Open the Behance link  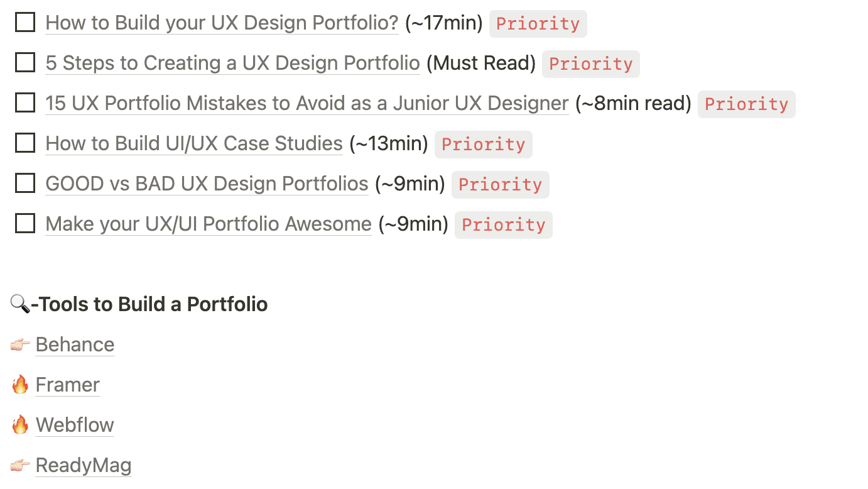tap(75, 344)
